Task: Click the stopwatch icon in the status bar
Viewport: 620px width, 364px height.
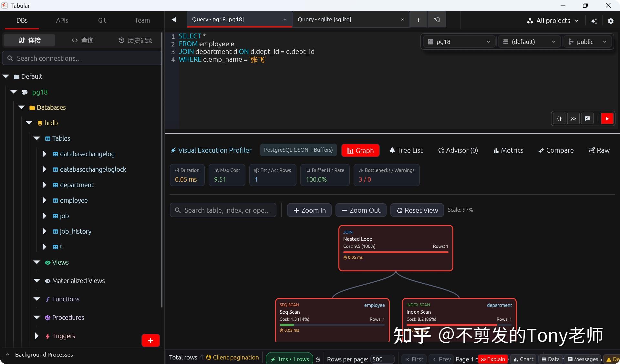Action: (318, 359)
